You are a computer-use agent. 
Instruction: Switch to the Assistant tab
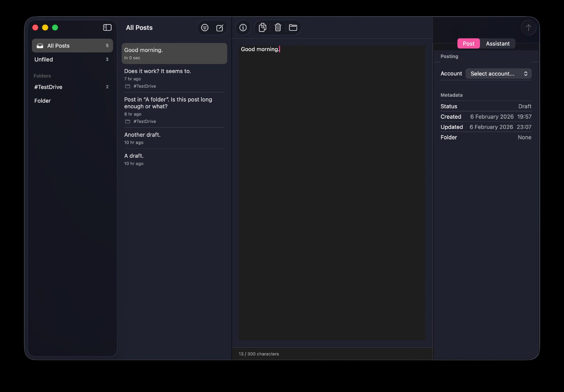pos(497,44)
